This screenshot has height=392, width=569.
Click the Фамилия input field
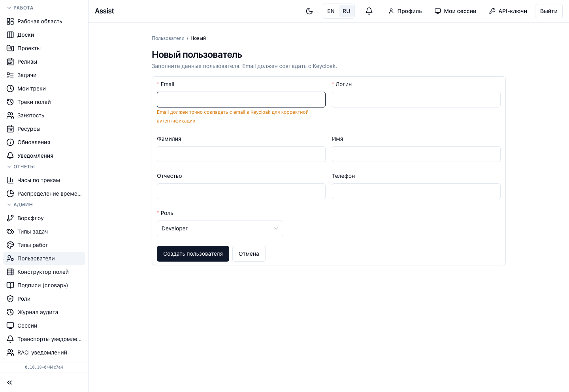[241, 154]
